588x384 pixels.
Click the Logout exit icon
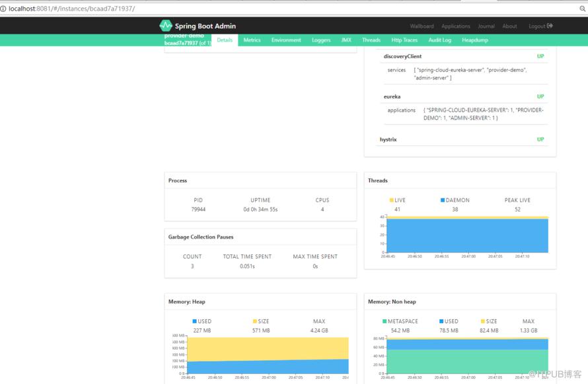pyautogui.click(x=550, y=26)
